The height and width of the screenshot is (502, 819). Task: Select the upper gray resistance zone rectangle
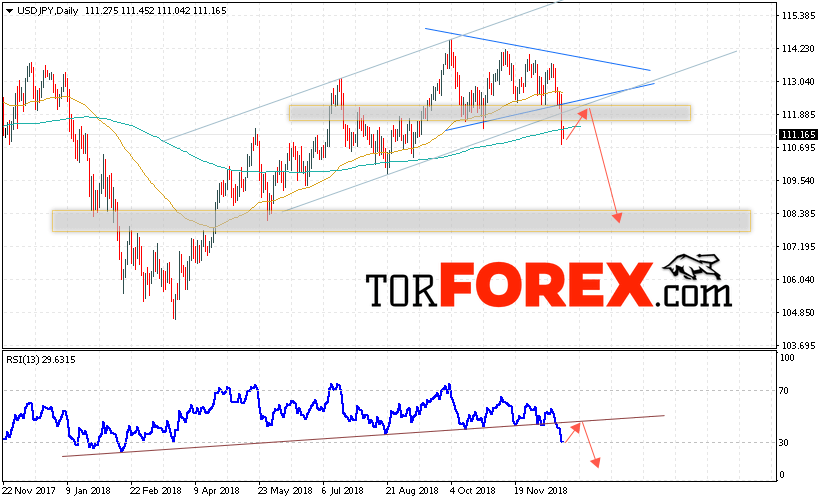489,113
